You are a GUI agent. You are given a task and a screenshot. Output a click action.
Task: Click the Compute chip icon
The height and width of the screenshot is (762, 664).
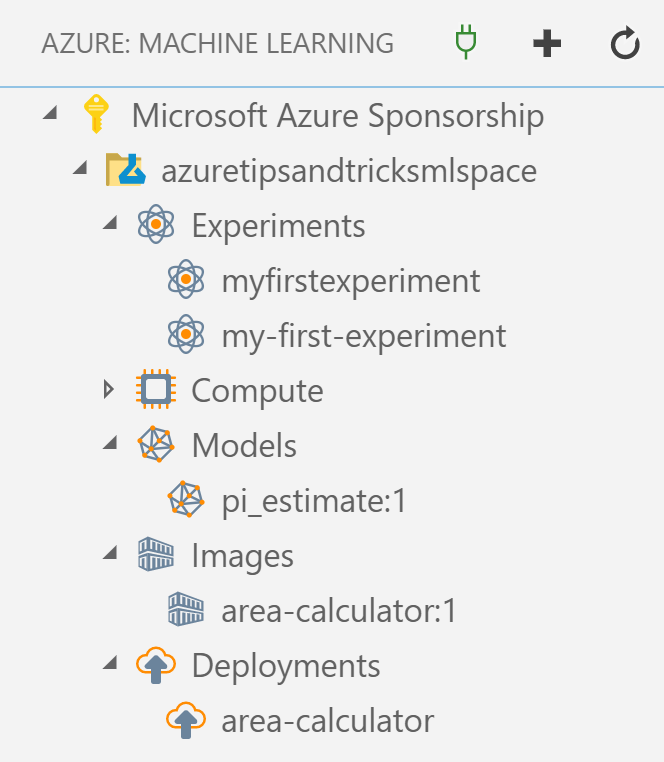[156, 389]
